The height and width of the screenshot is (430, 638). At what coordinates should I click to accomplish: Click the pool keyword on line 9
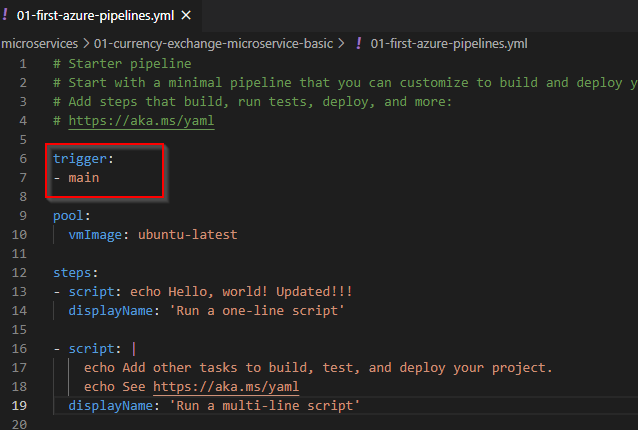coord(69,216)
